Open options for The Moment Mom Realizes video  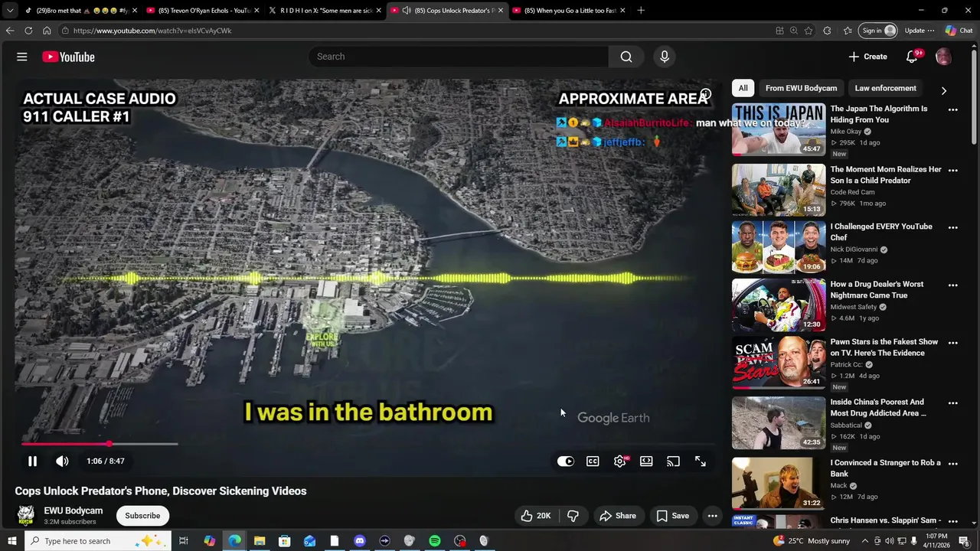point(953,171)
